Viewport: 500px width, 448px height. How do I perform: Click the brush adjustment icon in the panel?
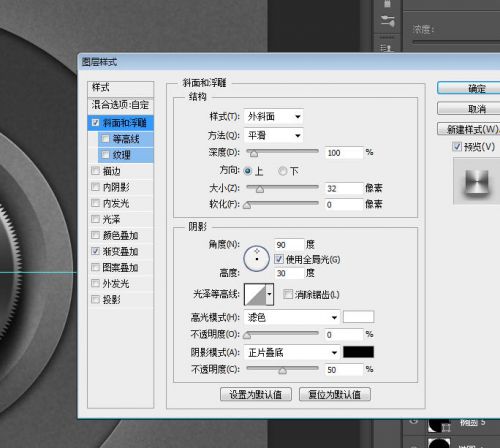coord(388,21)
